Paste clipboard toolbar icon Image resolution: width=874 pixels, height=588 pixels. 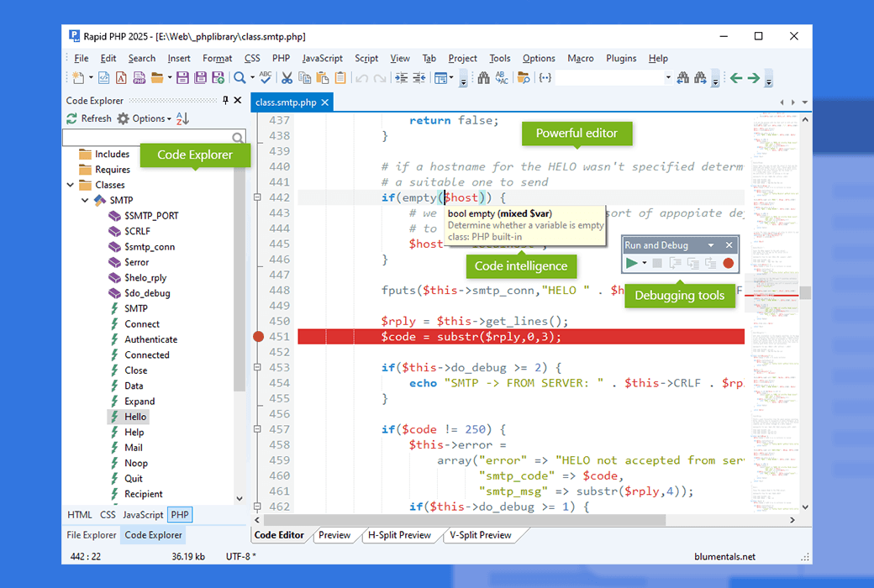(323, 78)
